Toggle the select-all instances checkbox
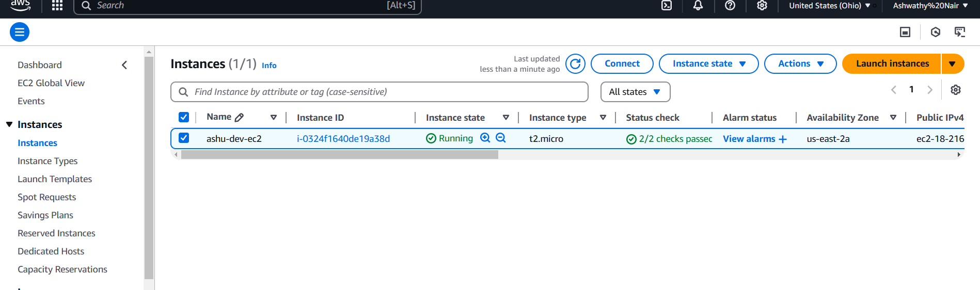Screen dimensions: 980x290 pyautogui.click(x=184, y=117)
